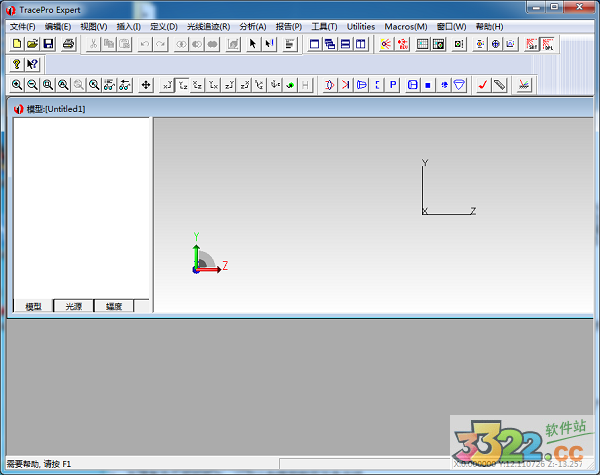Click the first Zoom in magnifier icon
The image size is (600, 475).
17,85
